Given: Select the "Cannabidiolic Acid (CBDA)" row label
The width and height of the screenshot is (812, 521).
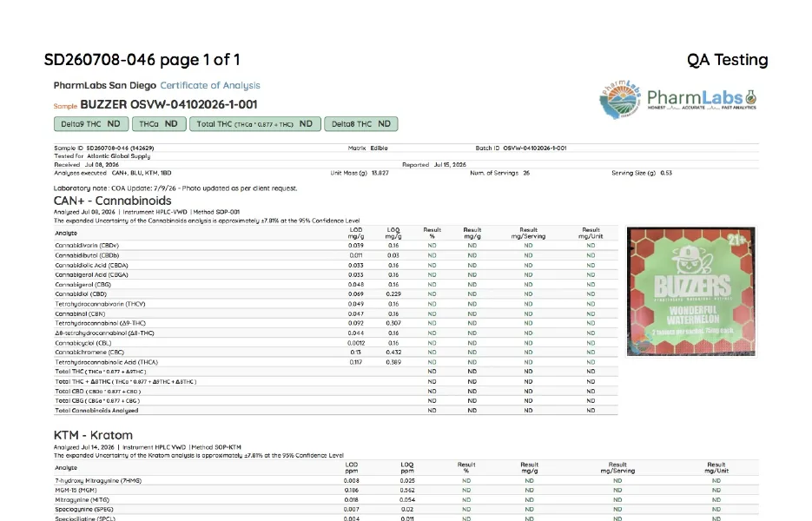Looking at the screenshot, I should click(x=90, y=265).
